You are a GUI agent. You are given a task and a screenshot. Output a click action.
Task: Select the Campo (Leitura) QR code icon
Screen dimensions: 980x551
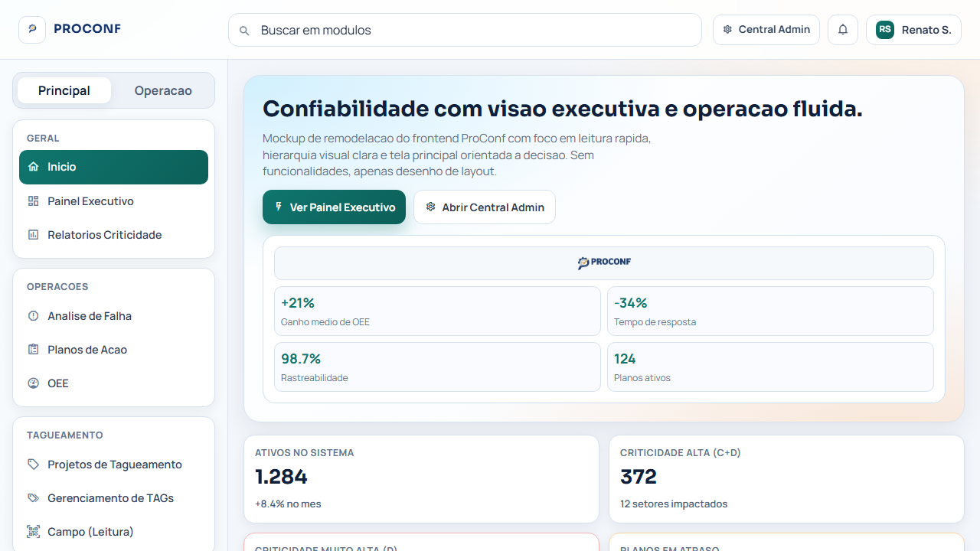coord(32,531)
